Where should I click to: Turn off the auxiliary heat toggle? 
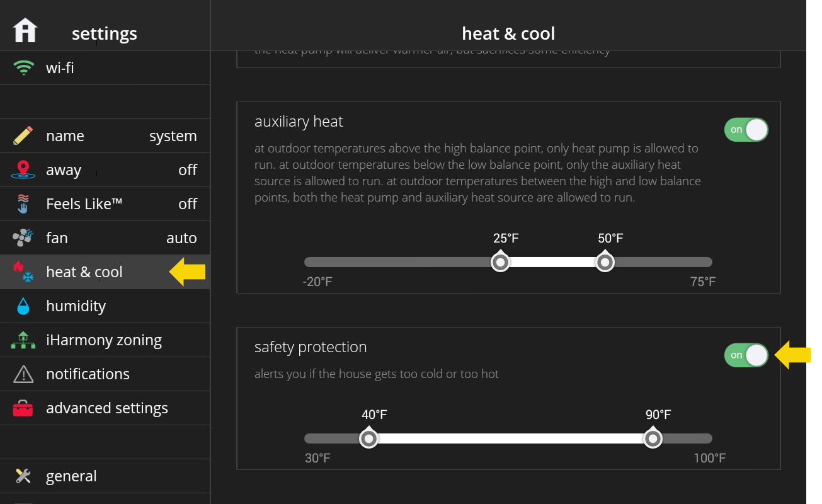pos(746,130)
